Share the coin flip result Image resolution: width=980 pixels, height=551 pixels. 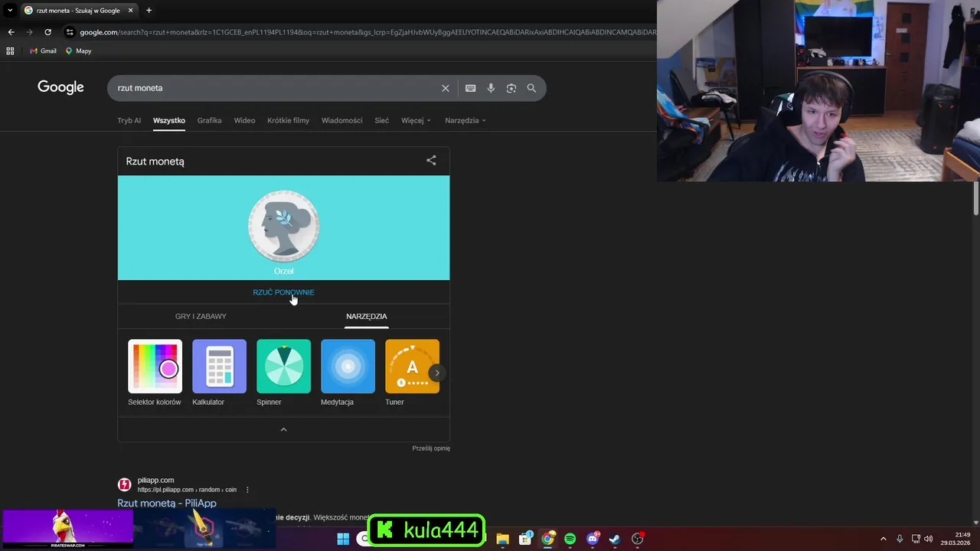tap(431, 161)
